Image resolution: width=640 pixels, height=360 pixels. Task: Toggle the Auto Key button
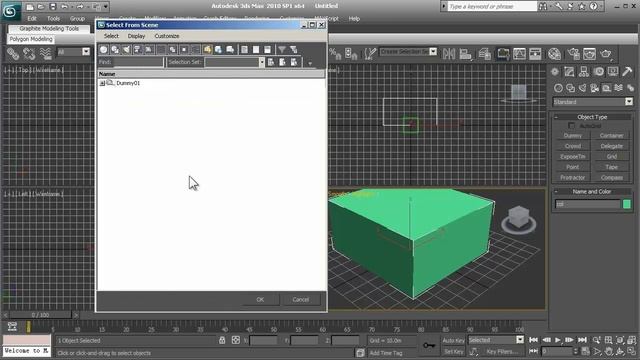tap(453, 340)
